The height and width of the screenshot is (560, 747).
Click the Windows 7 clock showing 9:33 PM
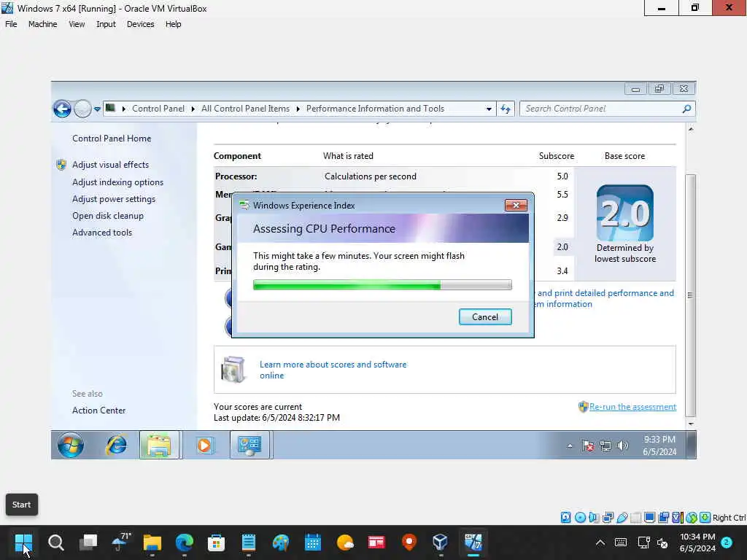click(x=659, y=446)
